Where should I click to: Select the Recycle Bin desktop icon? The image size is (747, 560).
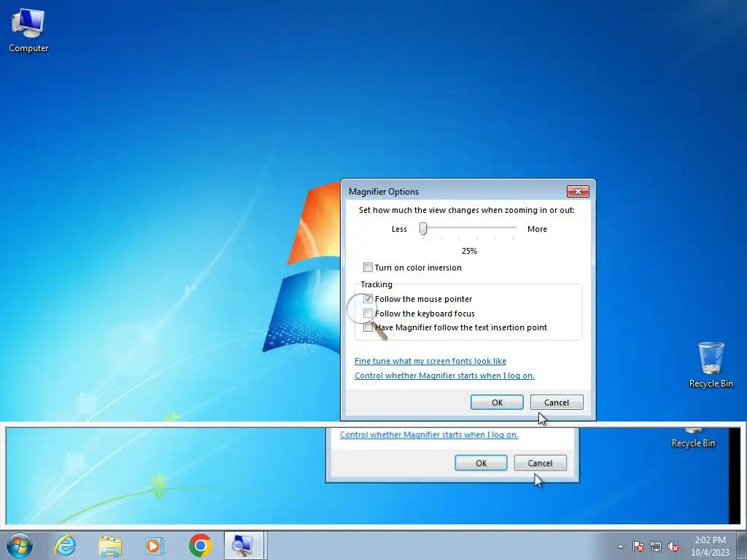(x=711, y=365)
